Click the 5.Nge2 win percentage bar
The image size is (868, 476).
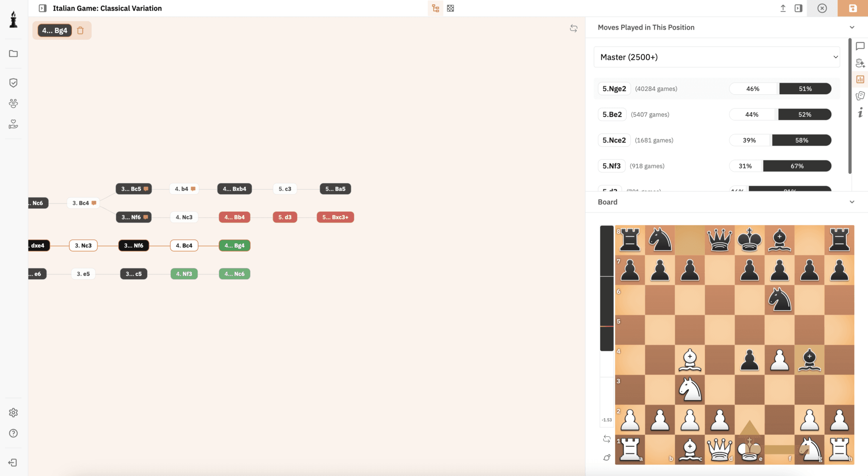[x=780, y=89]
